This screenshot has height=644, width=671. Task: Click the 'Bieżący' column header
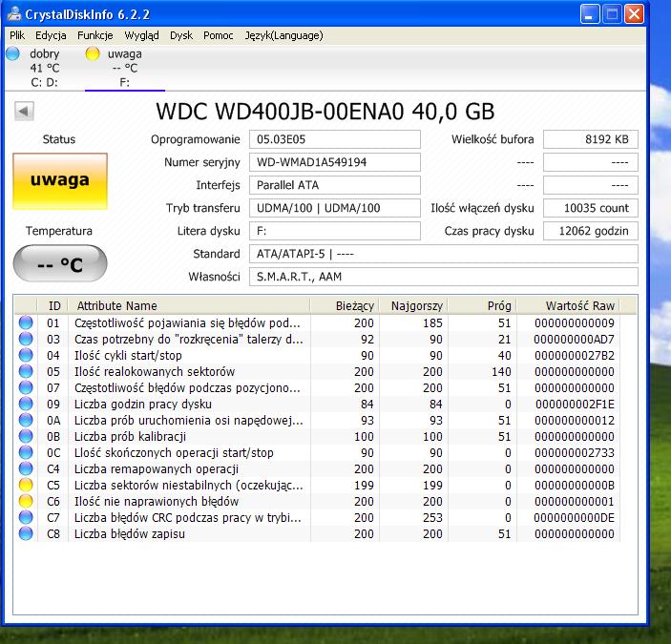(x=345, y=305)
